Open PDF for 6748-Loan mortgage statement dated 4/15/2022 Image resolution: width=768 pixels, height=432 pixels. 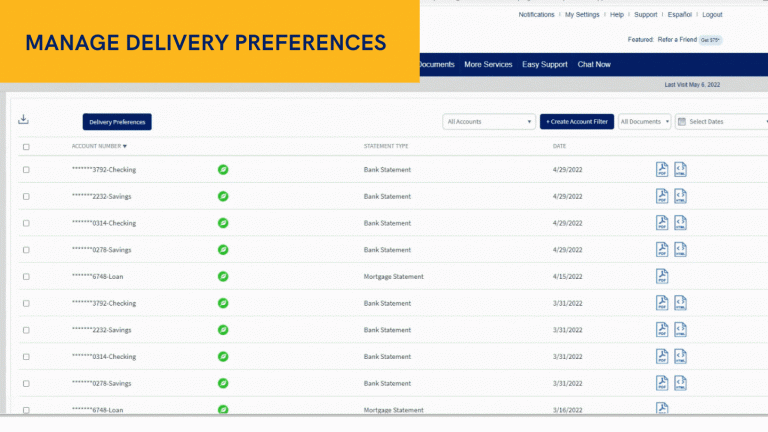[662, 276]
